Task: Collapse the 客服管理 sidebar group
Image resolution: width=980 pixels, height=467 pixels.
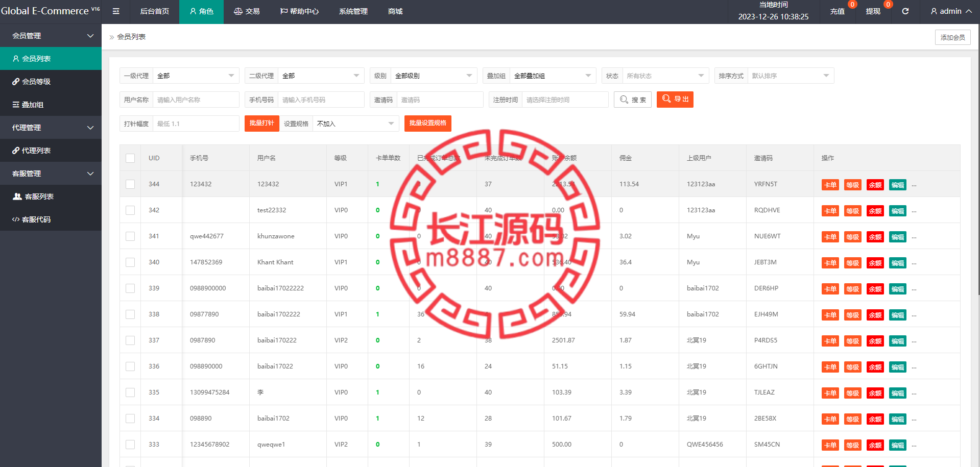Action: 51,174
